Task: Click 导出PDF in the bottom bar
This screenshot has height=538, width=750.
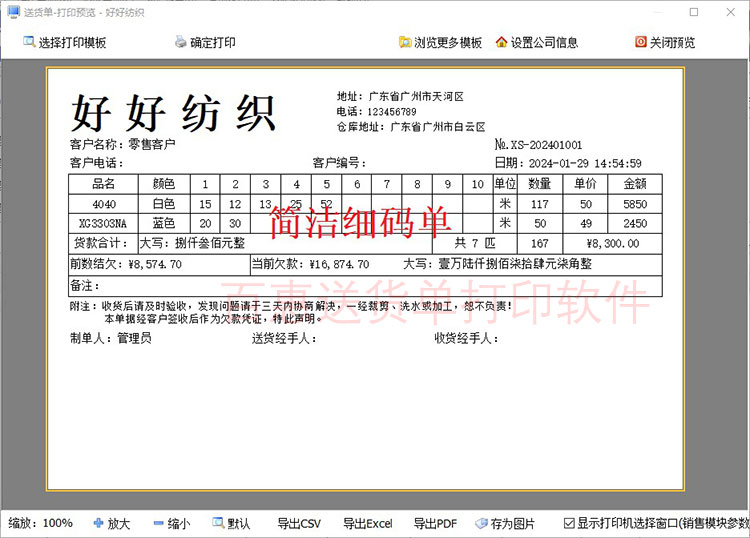Action: click(435, 523)
